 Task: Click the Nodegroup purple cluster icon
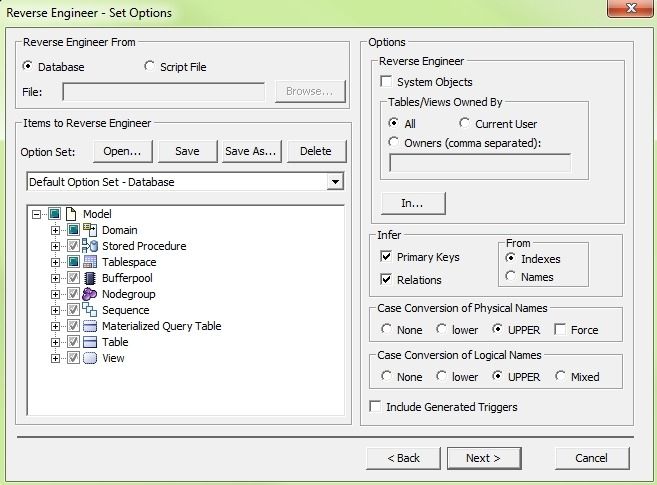point(89,294)
